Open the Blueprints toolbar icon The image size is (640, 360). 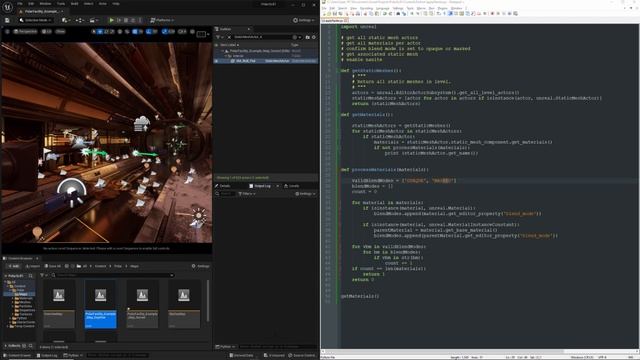80,20
